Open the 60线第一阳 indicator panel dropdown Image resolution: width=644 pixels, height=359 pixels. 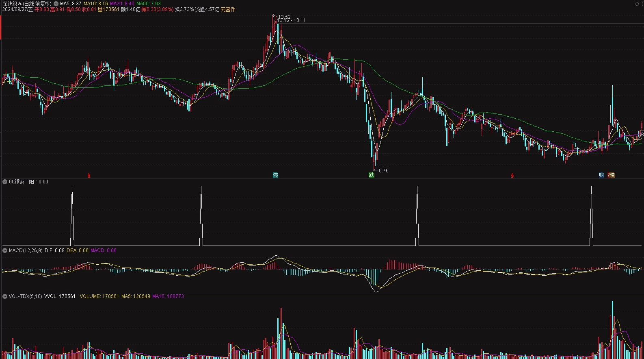5,182
